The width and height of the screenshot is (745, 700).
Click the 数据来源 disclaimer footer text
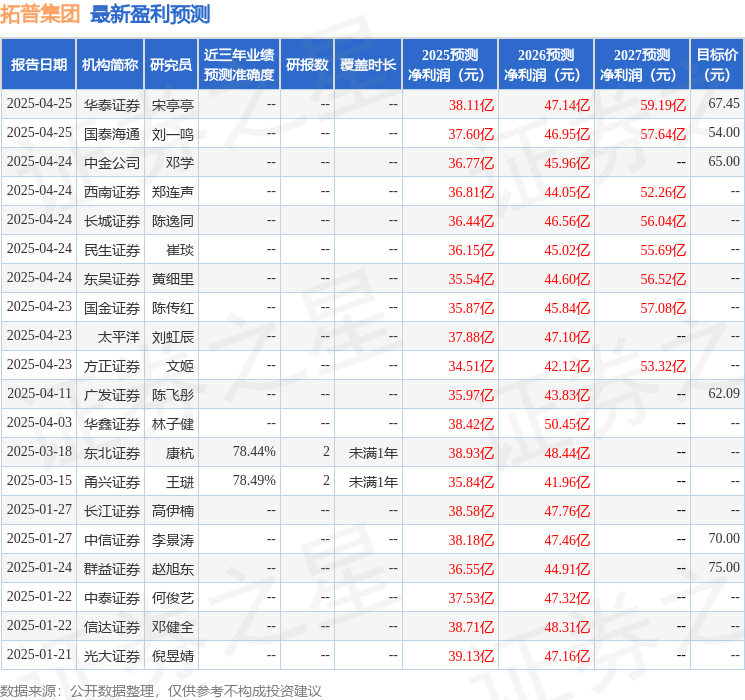tap(161, 690)
